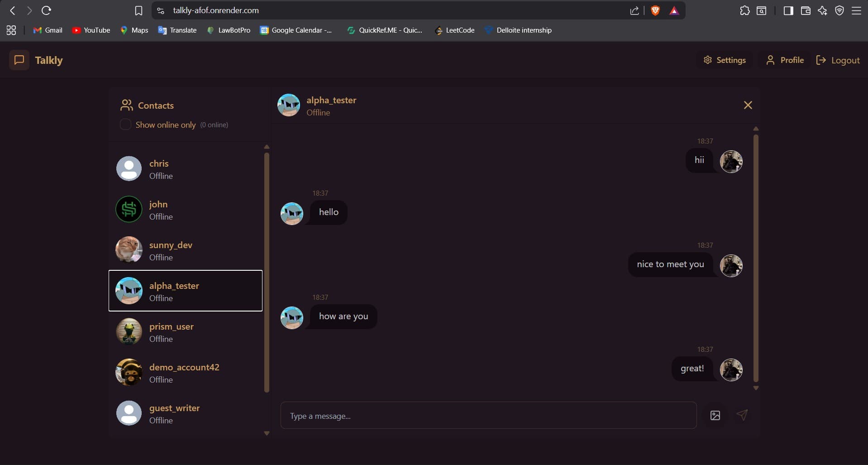Toggle the Show online only checkbox
This screenshot has height=465, width=868.
click(x=125, y=125)
